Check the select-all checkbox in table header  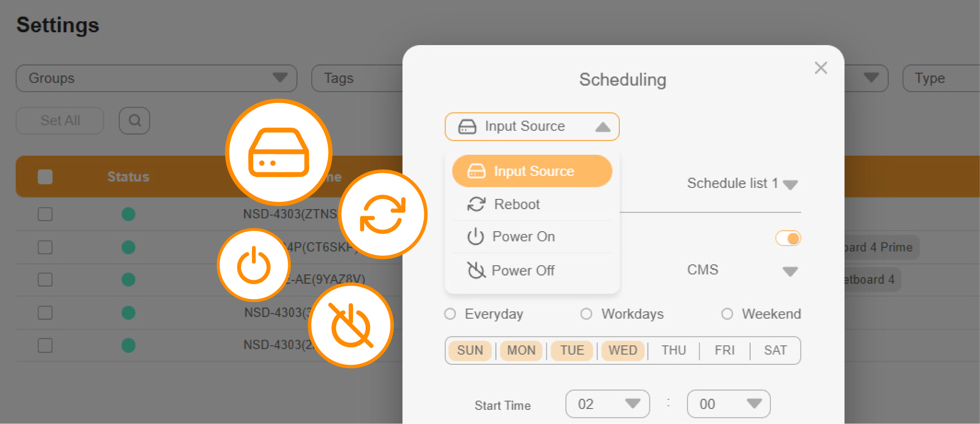coord(45,176)
